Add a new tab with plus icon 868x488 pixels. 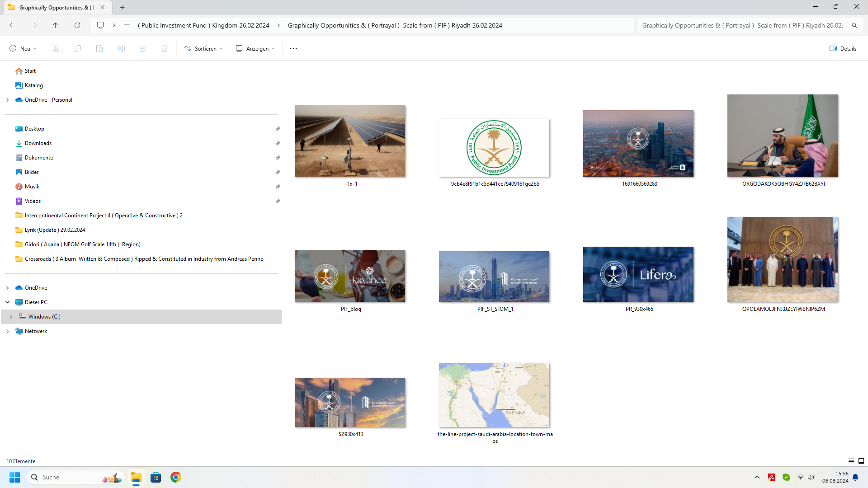pyautogui.click(x=123, y=7)
